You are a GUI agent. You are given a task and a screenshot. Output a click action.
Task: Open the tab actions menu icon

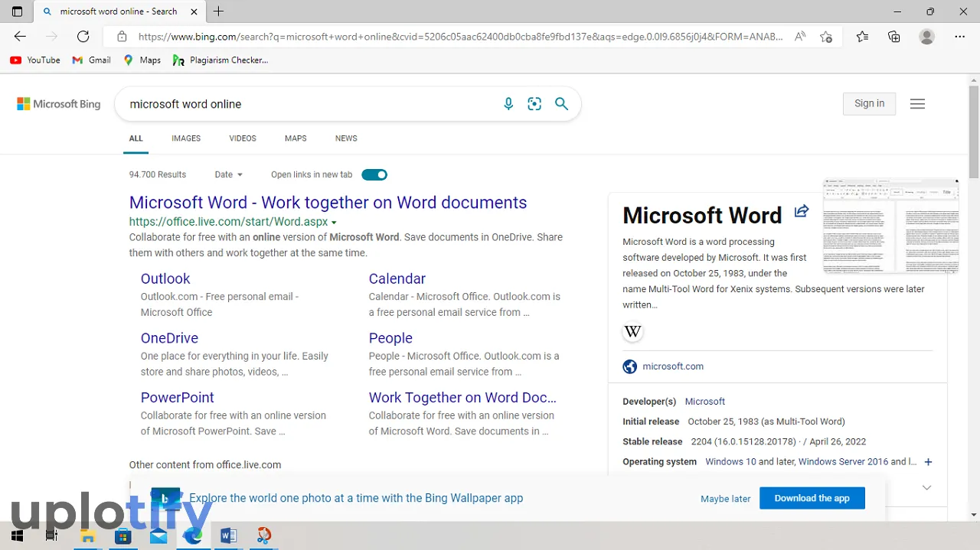(x=18, y=11)
